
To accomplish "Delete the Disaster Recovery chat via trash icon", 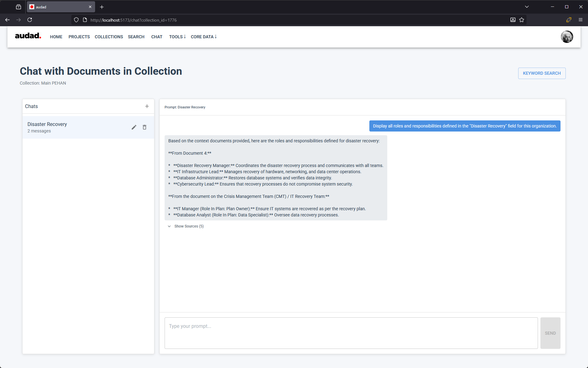I will [x=144, y=127].
